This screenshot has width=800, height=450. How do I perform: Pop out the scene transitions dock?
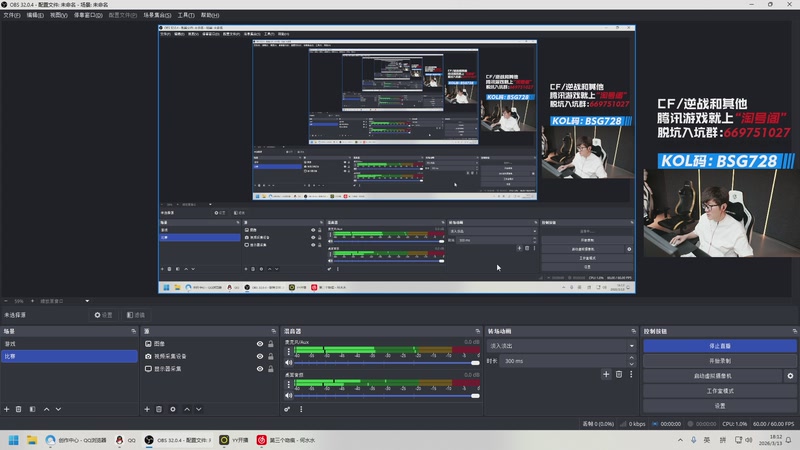pos(634,331)
